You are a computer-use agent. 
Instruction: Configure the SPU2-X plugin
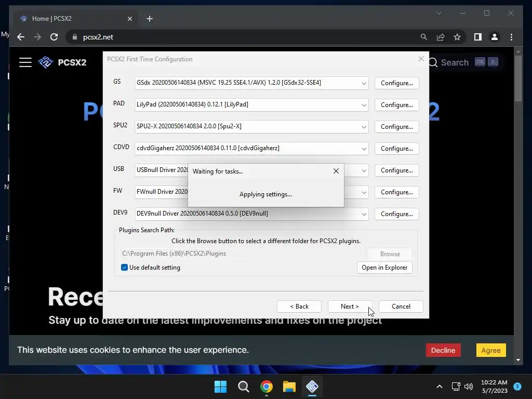pyautogui.click(x=396, y=127)
